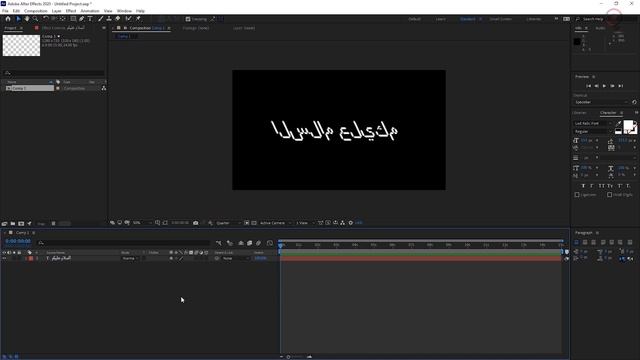Click the current time indicator in timeline

tap(280, 245)
